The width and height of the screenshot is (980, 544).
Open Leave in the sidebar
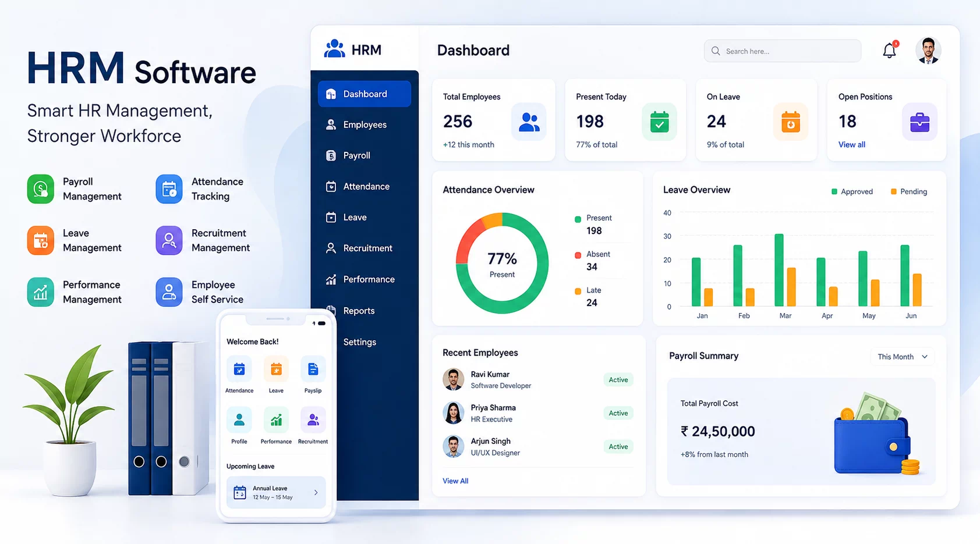click(365, 217)
